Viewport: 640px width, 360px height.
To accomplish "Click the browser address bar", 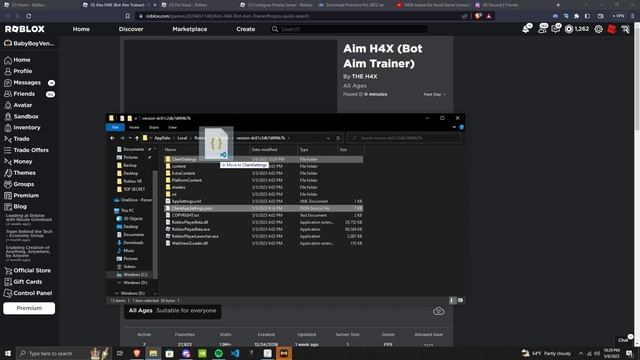I will point(302,16).
